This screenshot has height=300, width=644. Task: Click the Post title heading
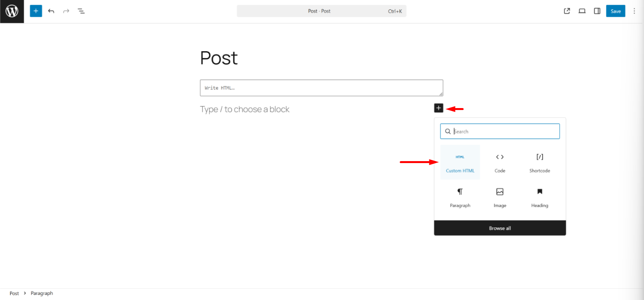point(219,58)
